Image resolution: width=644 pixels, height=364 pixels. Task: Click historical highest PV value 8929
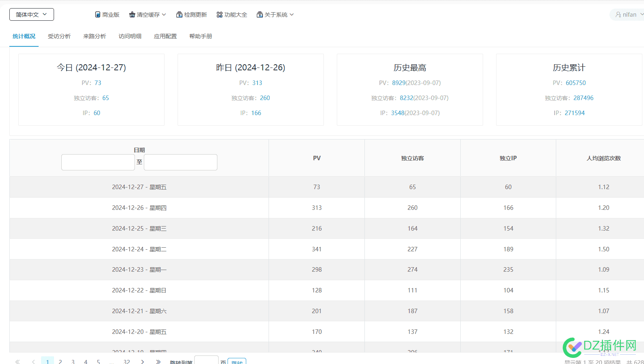pyautogui.click(x=399, y=83)
